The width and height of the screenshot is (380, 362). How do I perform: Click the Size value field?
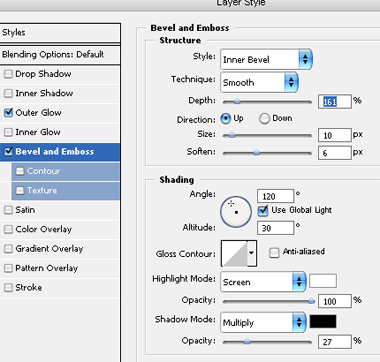point(335,135)
